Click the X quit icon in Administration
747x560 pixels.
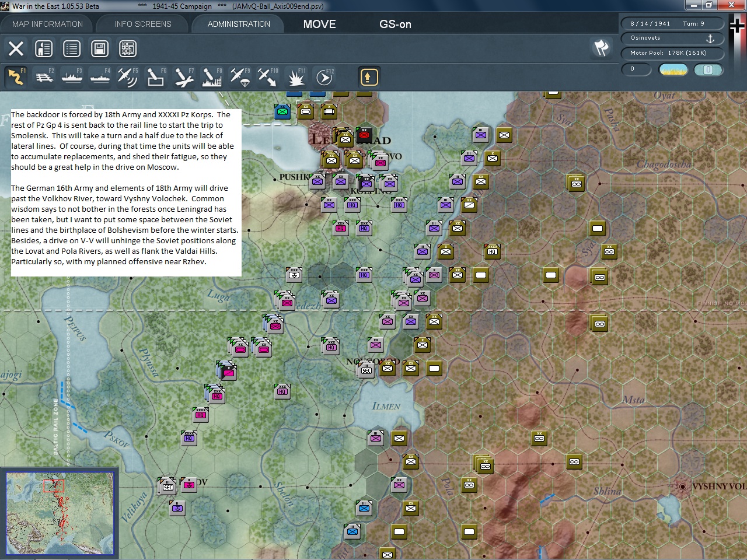click(x=16, y=48)
